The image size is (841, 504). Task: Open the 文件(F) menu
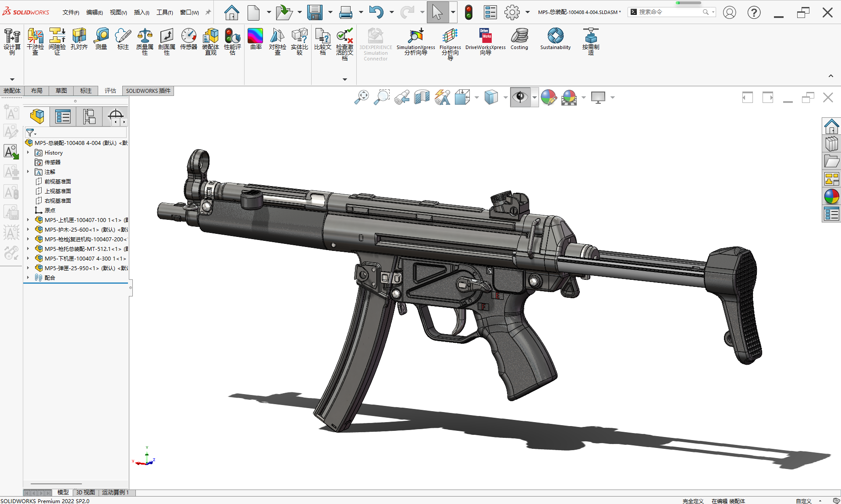[x=71, y=12]
